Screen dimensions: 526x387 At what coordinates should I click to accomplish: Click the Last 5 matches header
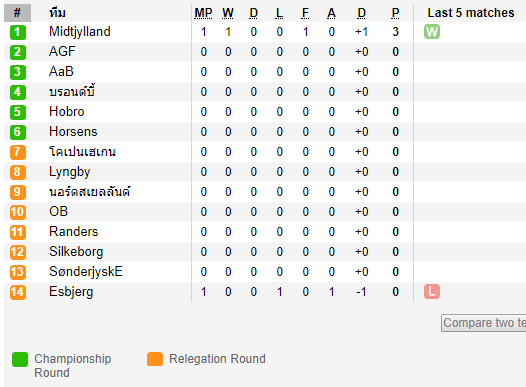pos(471,13)
